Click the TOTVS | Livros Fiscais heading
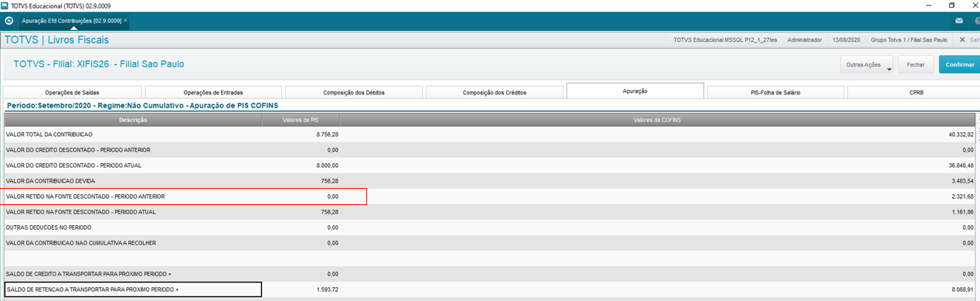Image resolution: width=980 pixels, height=301 pixels. click(57, 39)
